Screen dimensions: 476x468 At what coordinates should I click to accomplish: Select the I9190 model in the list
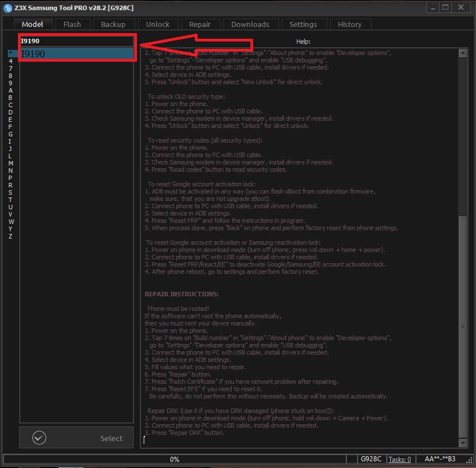click(x=76, y=54)
